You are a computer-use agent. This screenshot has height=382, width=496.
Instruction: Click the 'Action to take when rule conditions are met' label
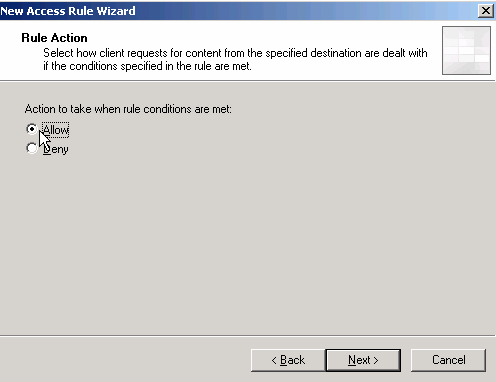point(128,109)
